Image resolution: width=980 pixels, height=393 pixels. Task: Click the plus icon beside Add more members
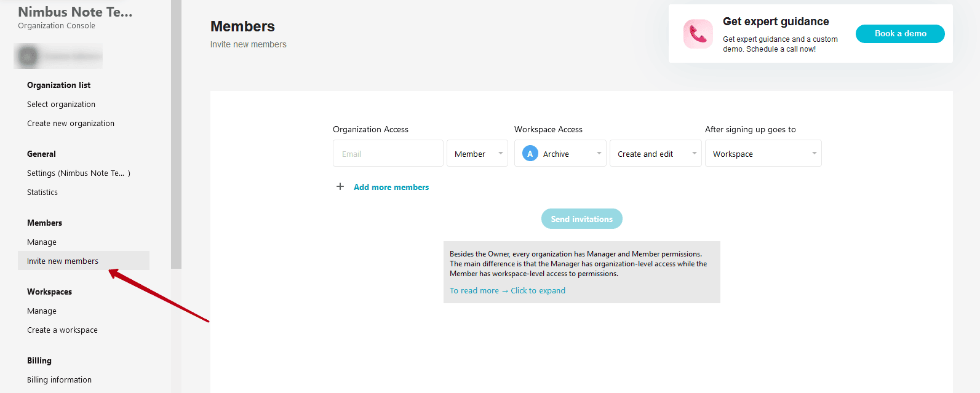(340, 186)
